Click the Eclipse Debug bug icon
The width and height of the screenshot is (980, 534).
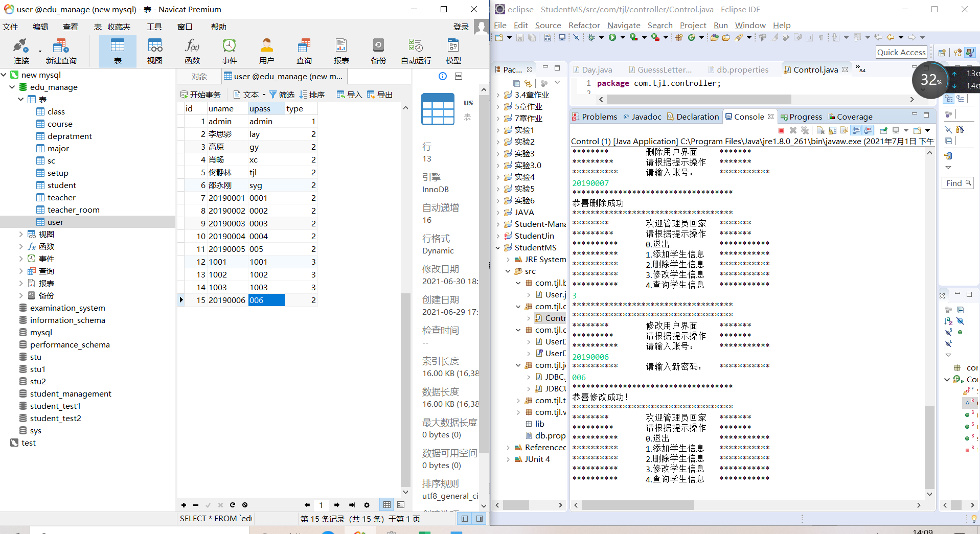click(x=591, y=37)
